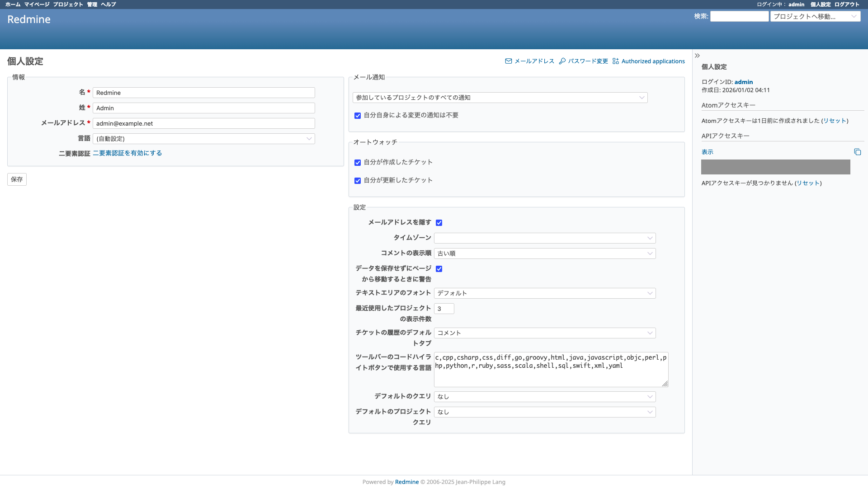Disable the unsaved-data page leave warning checkbox
The height and width of the screenshot is (488, 868).
pos(439,269)
